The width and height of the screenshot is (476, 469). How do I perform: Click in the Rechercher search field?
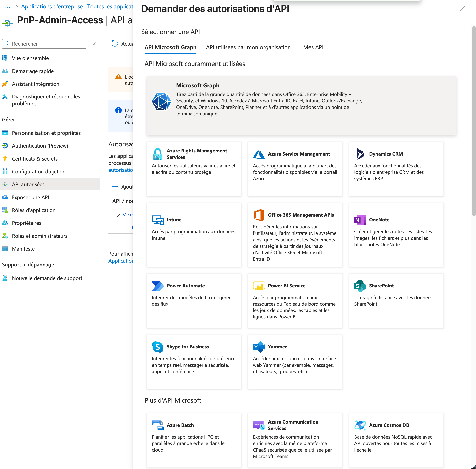(44, 44)
